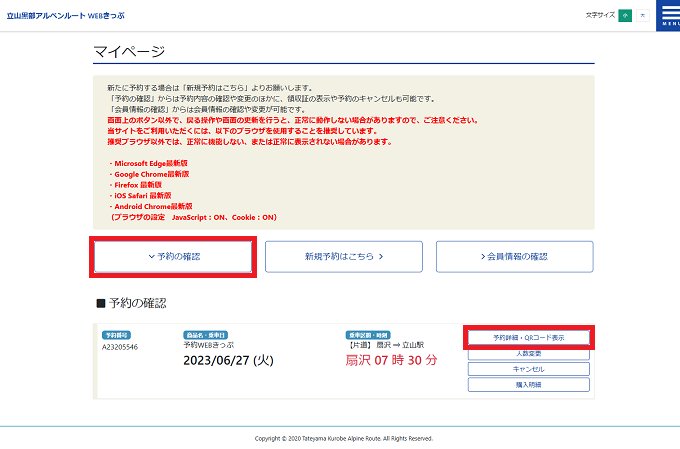Viewport: 680px width, 449px height.
Task: Click the 予約番号 label badge
Action: [117, 334]
